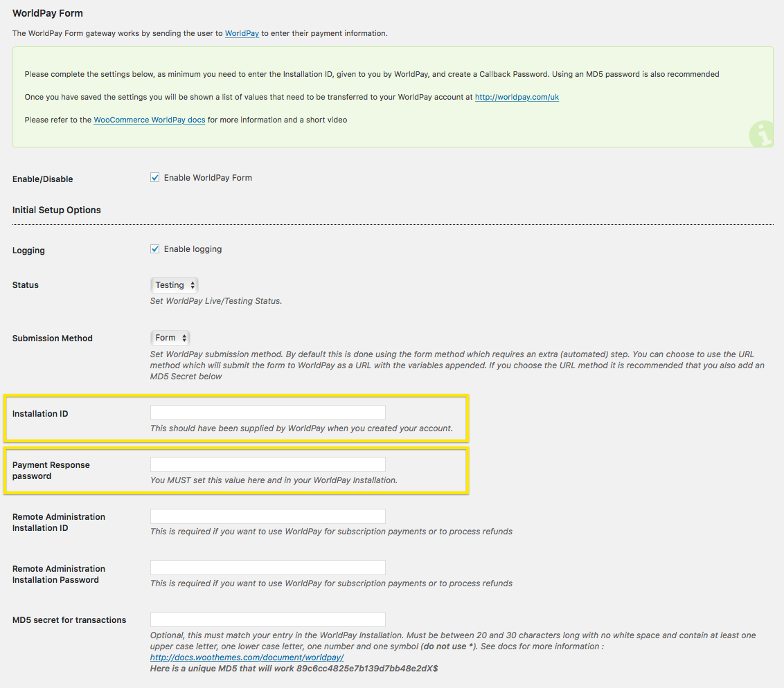Click inside the Installation ID input field

(x=267, y=412)
